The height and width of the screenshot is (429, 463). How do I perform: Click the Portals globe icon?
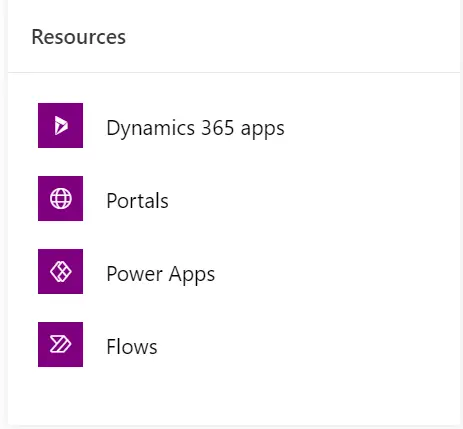pos(60,198)
